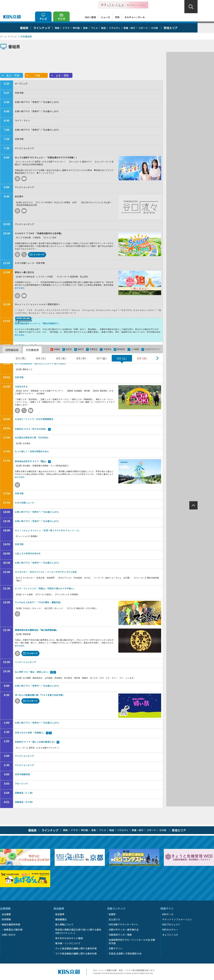The image size is (214, 980).
Task: Switch to the テレビ tab
Action: tap(43, 17)
